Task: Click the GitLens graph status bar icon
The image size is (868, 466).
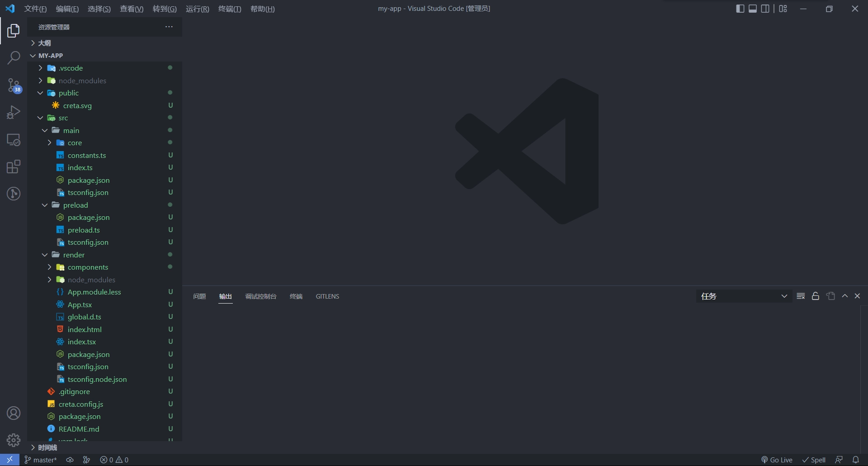Action: point(86,460)
